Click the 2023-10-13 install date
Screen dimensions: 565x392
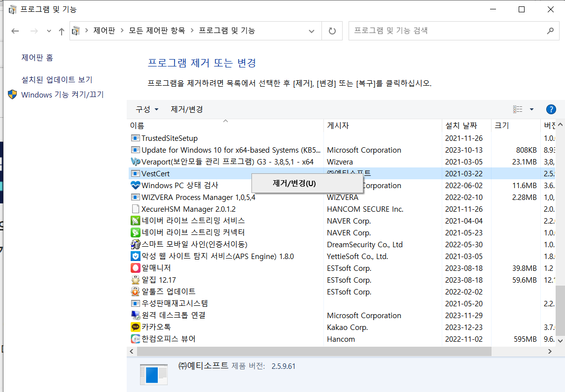(464, 150)
